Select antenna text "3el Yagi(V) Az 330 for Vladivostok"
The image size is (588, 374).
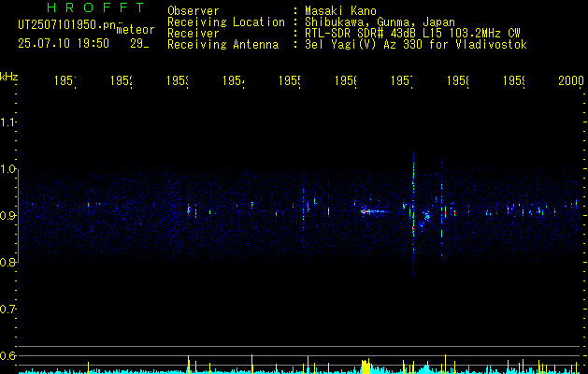[416, 45]
